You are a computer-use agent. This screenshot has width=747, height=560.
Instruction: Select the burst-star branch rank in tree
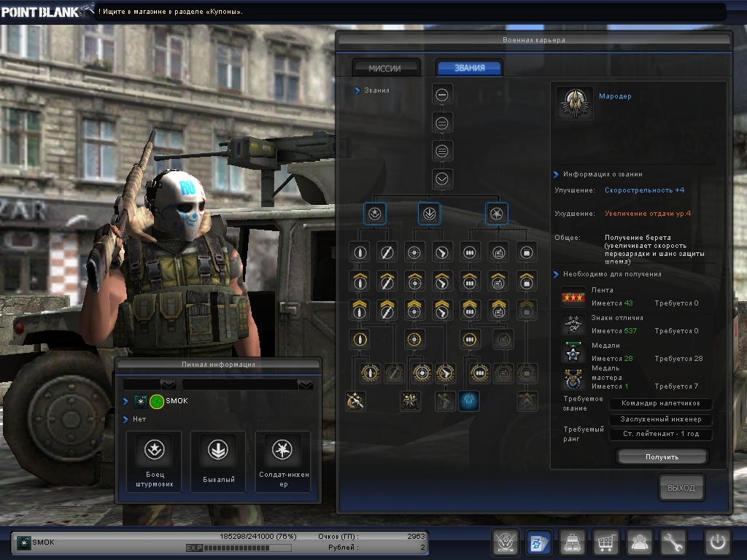pos(496,214)
